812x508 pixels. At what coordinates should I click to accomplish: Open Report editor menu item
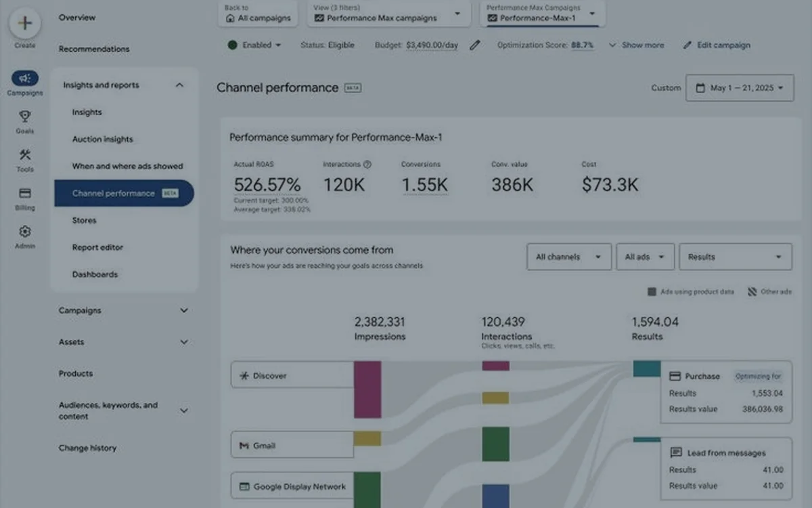pyautogui.click(x=98, y=247)
